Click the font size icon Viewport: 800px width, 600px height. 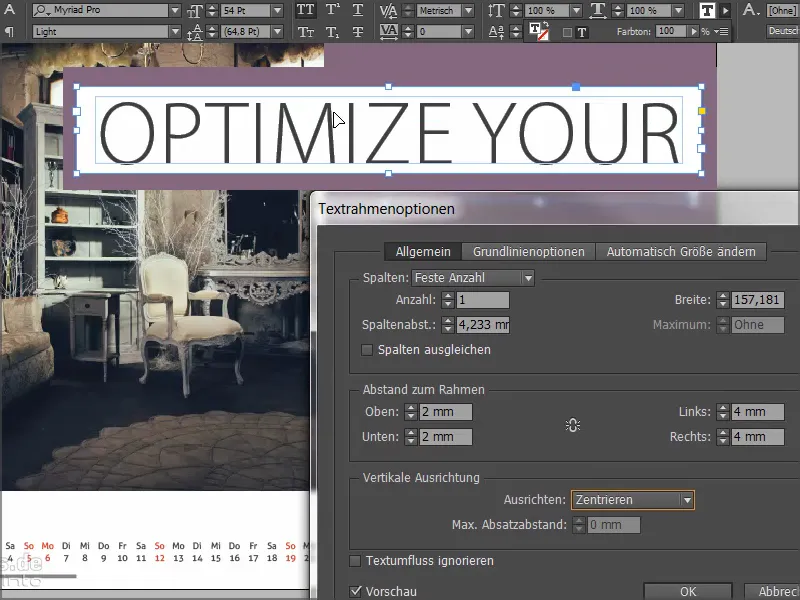[x=194, y=11]
